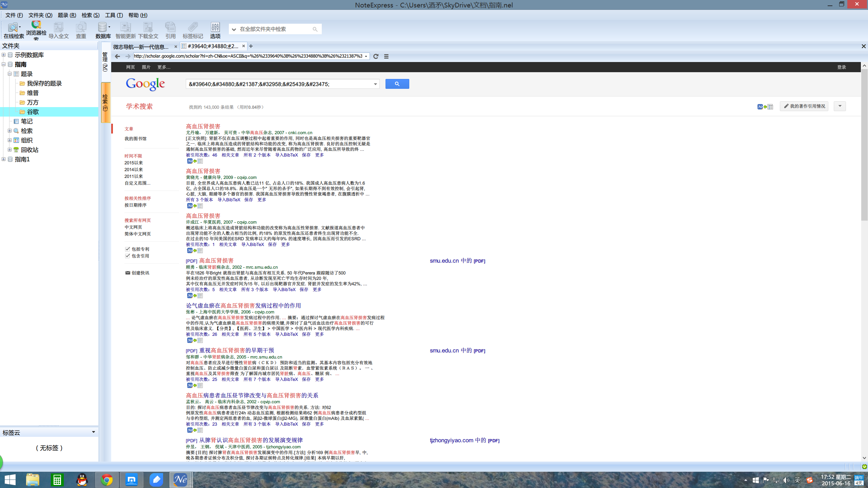Open a new browser tab with the plus icon
This screenshot has height=488, width=868.
pos(251,46)
